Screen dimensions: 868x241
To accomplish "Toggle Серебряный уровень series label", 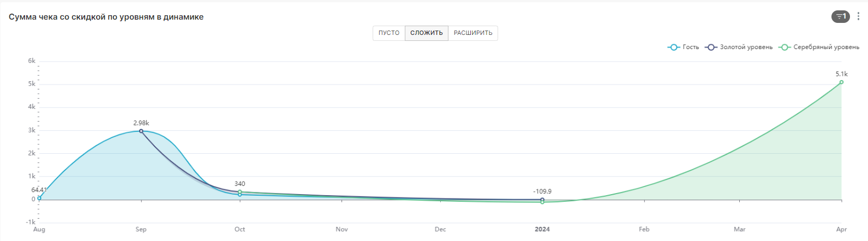I will click(x=826, y=47).
